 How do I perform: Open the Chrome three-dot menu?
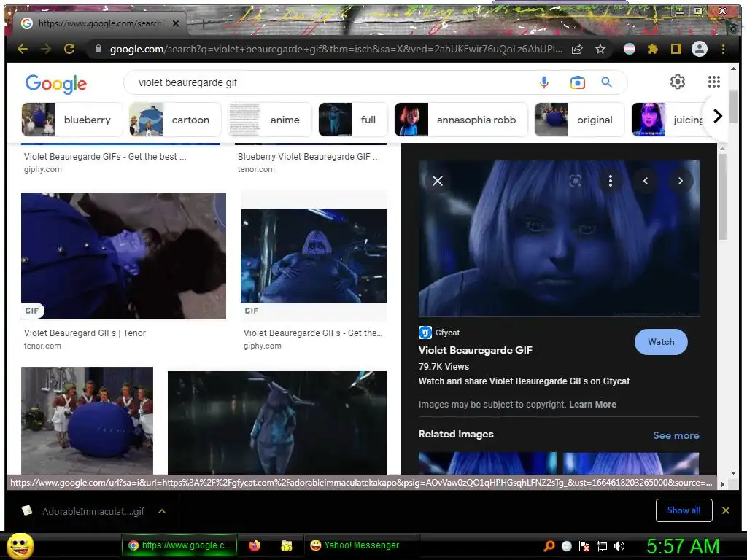(723, 49)
